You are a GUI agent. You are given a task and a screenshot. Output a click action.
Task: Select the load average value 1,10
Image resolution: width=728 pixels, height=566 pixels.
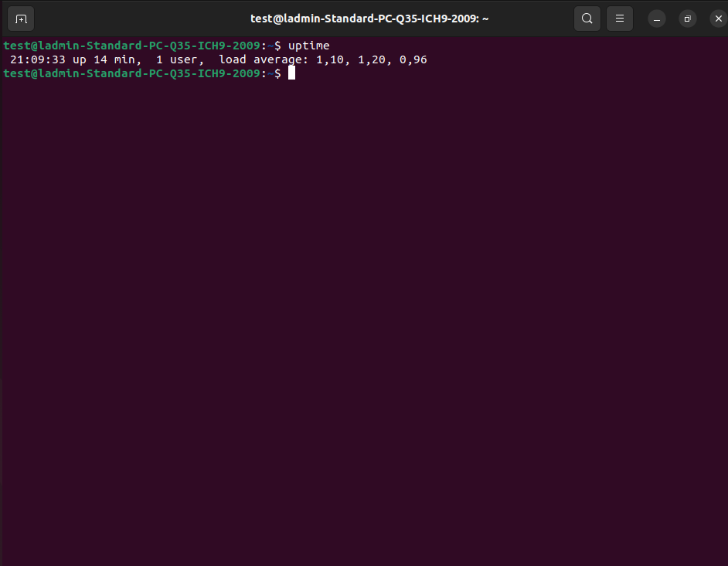332,59
